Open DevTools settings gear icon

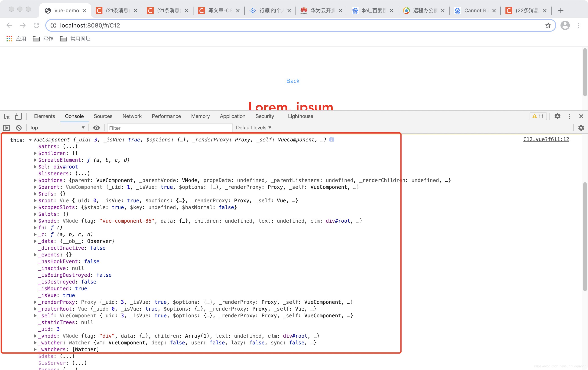[x=557, y=116]
